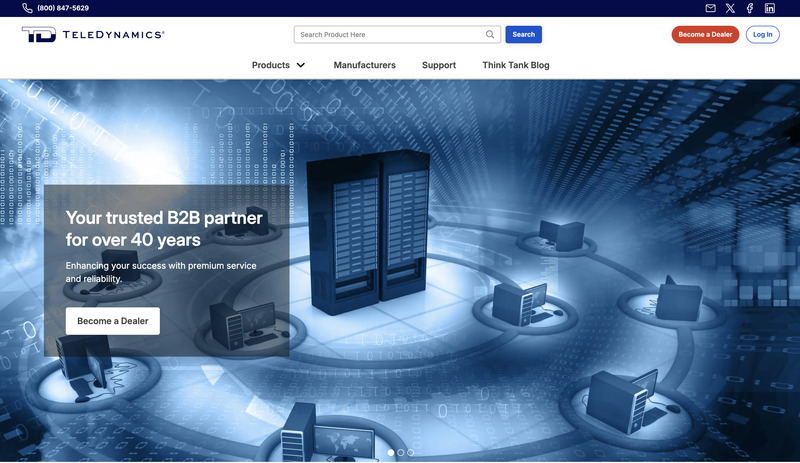
Task: Click the white Become a Dealer hero button
Action: coord(113,321)
